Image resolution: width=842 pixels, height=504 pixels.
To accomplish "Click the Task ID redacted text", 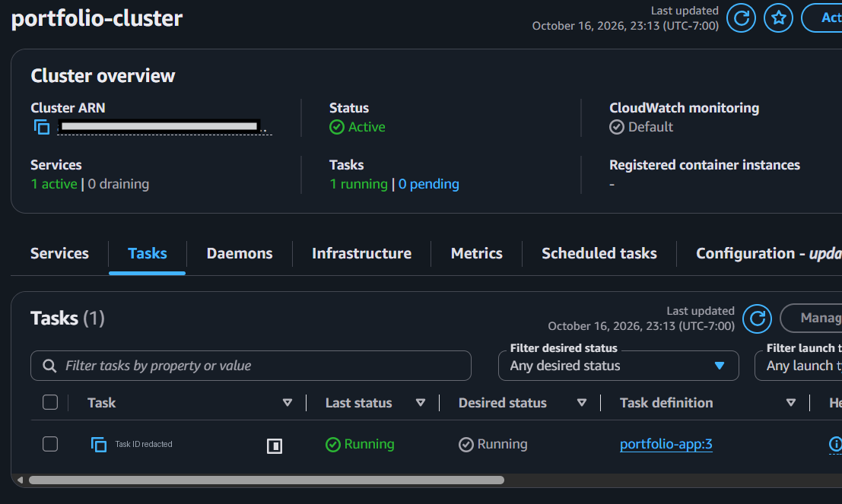I will pyautogui.click(x=144, y=445).
